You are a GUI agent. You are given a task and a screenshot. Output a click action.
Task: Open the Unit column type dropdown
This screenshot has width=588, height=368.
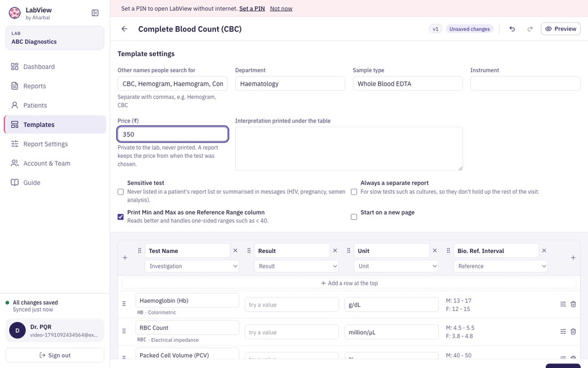[396, 266]
